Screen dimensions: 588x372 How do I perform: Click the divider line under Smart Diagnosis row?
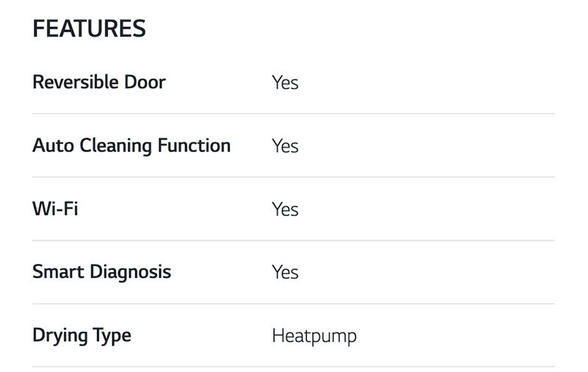(x=293, y=304)
